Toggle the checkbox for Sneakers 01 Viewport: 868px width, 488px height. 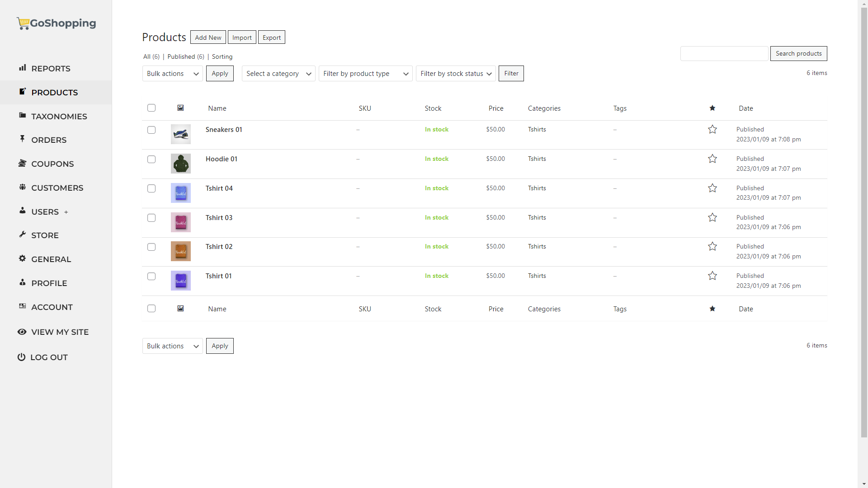click(x=151, y=129)
